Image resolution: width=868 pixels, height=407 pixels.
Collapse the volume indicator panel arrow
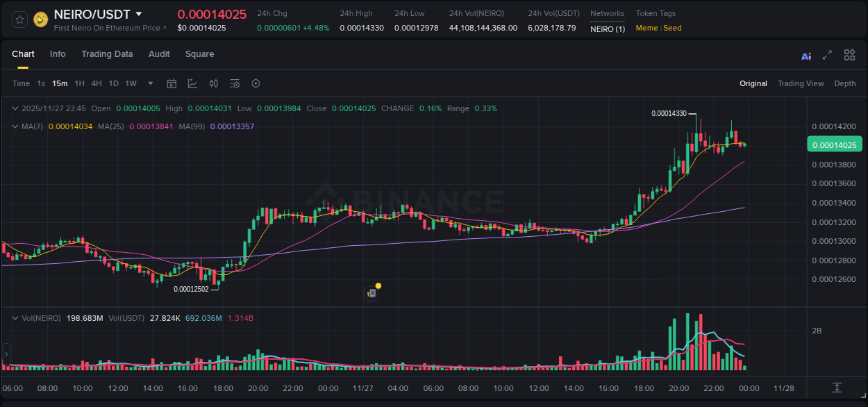pos(15,317)
